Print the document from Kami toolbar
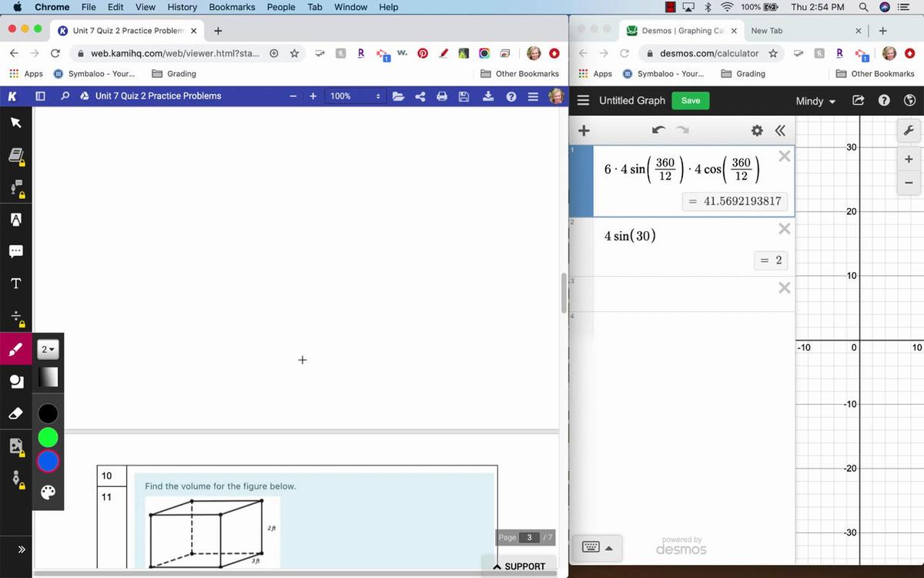 pos(442,96)
